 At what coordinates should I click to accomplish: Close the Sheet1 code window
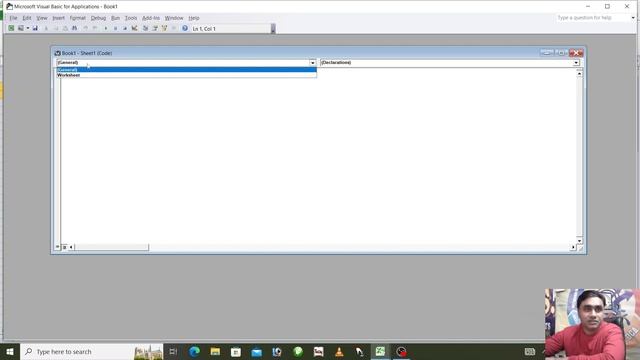pos(576,53)
